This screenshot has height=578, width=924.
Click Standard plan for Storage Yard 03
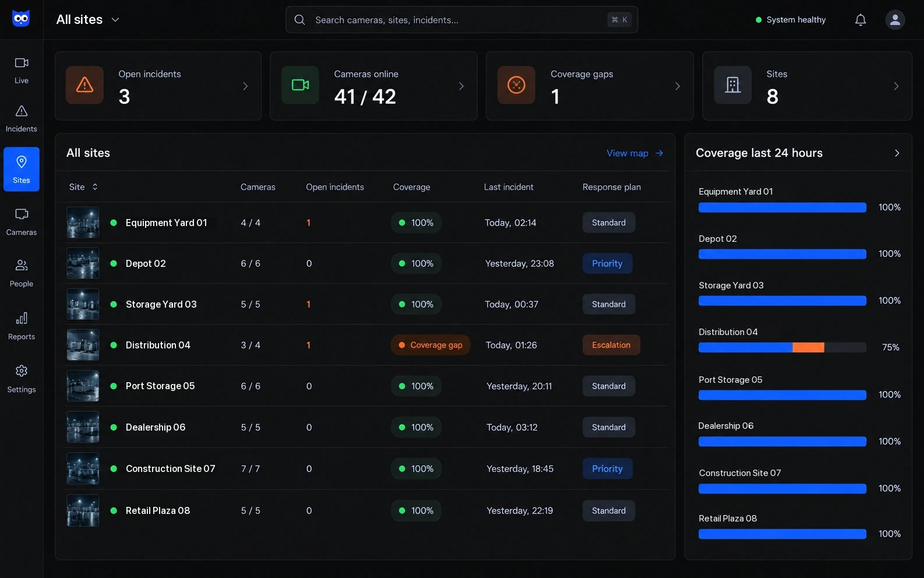tap(609, 304)
